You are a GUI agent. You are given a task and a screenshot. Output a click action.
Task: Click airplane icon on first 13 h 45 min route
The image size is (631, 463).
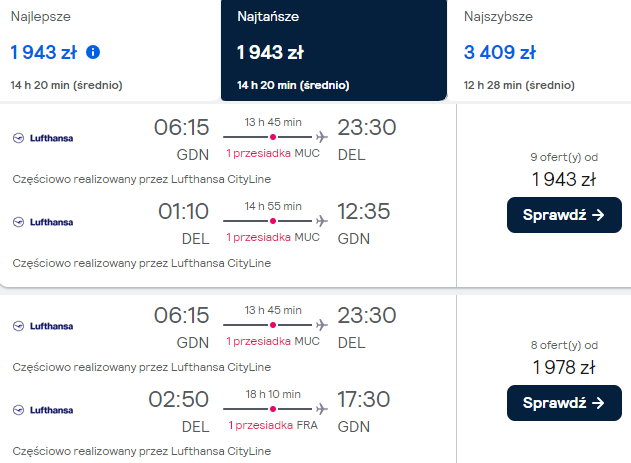321,136
